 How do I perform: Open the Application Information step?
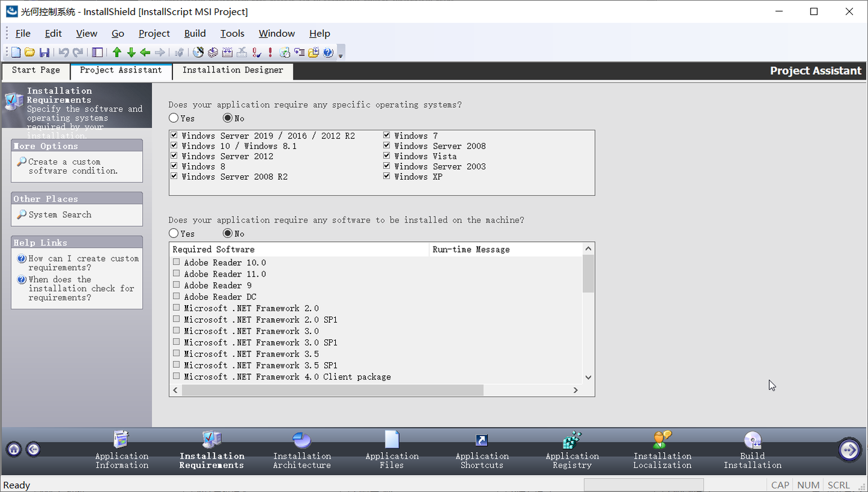click(122, 450)
